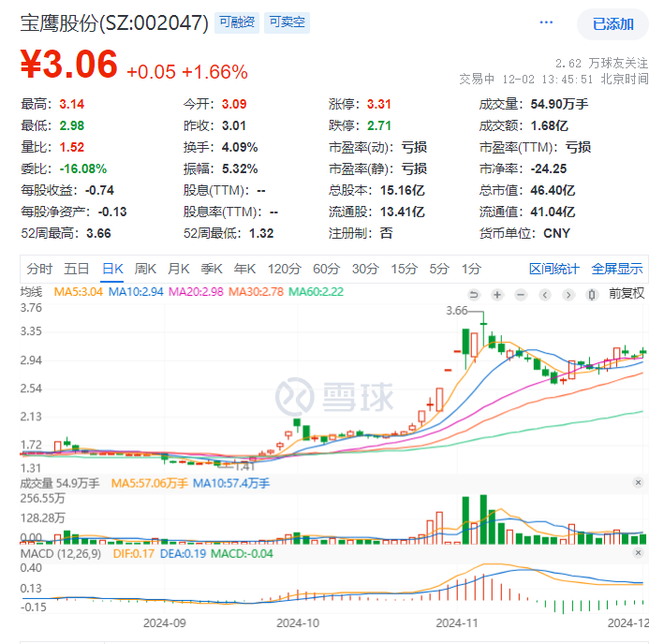This screenshot has height=644, width=664.
Task: Click the volume MA5:57.06万手 label
Action: 149,483
